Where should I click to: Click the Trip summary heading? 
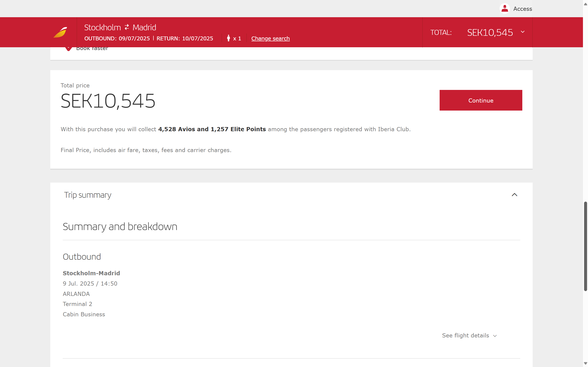click(88, 195)
